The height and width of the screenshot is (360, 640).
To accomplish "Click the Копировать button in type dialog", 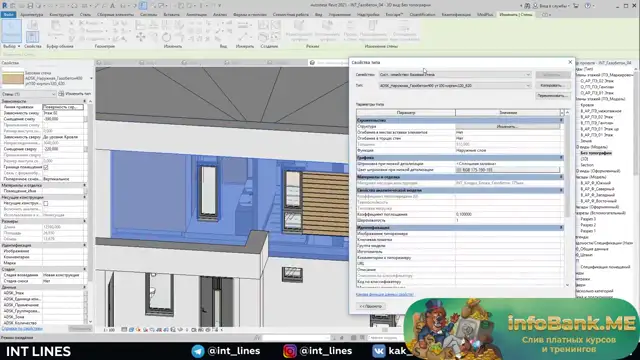I will (x=553, y=86).
